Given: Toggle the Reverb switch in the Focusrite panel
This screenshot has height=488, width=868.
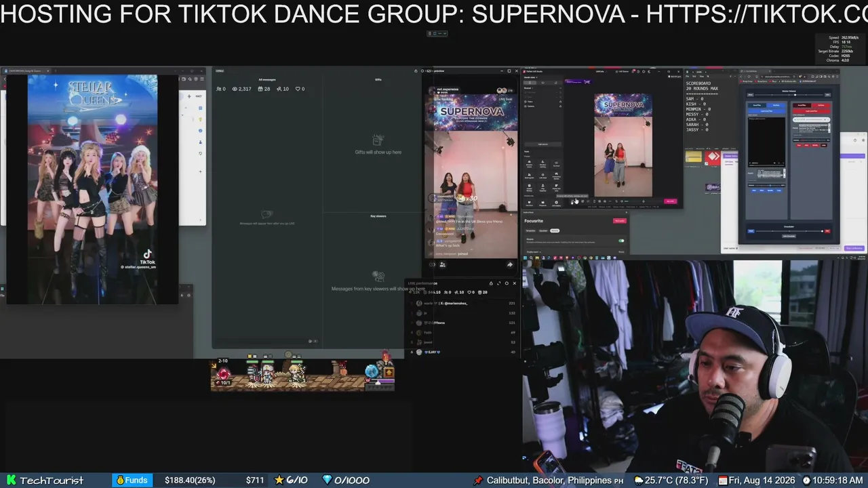Looking at the screenshot, I should (x=621, y=241).
